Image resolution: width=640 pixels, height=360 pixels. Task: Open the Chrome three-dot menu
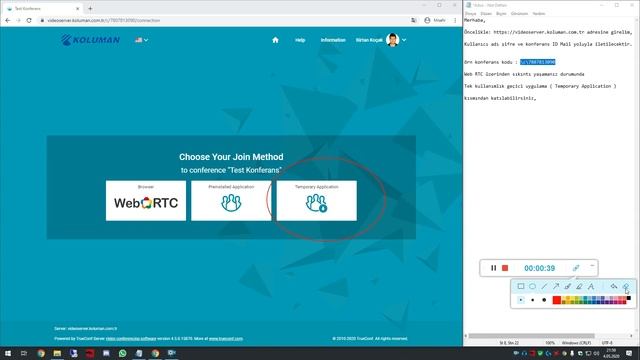pos(455,20)
